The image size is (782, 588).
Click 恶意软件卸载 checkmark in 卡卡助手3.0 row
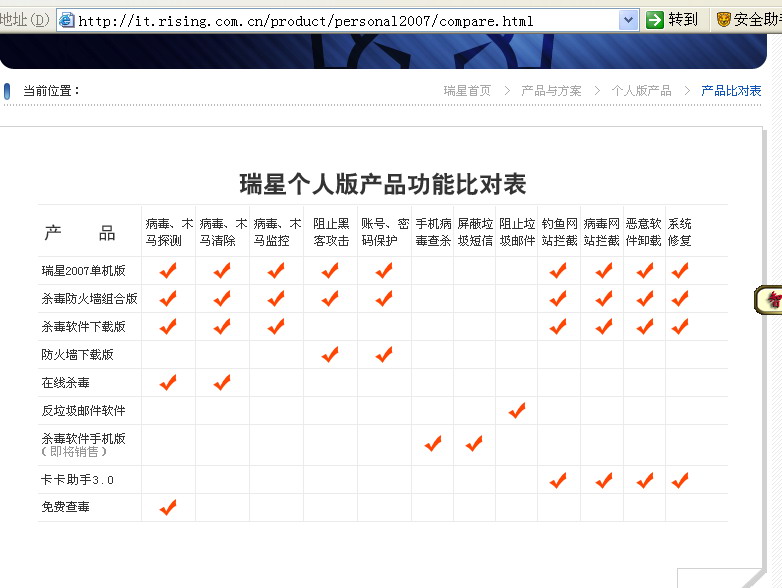pos(645,481)
